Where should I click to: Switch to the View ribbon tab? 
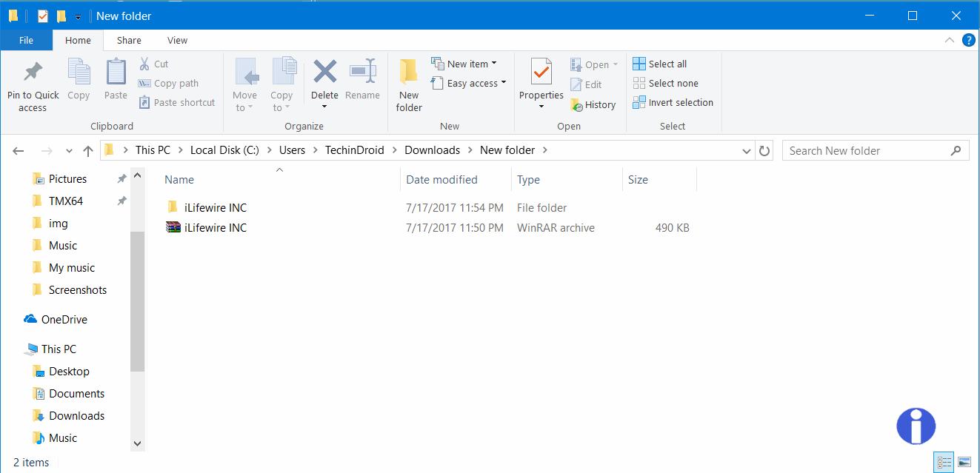178,40
